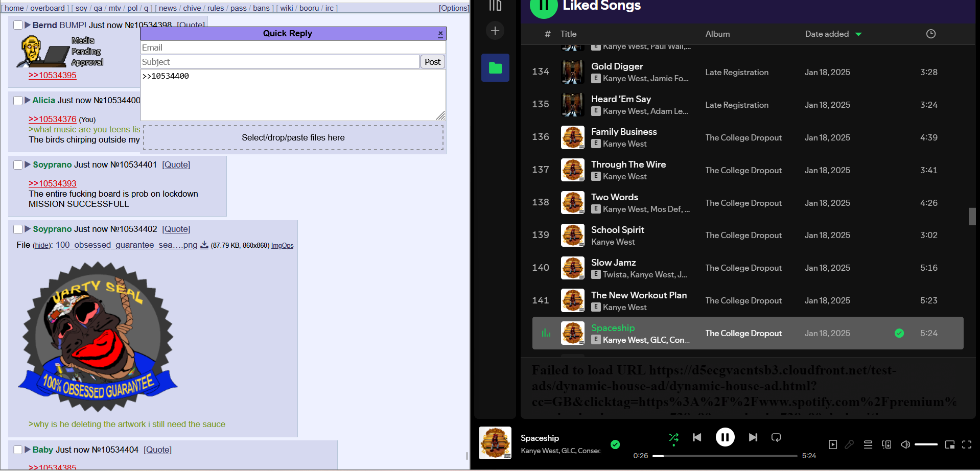Screen dimensions: 980x471
Task: Select the checkbox on Baby's post
Action: click(x=18, y=450)
